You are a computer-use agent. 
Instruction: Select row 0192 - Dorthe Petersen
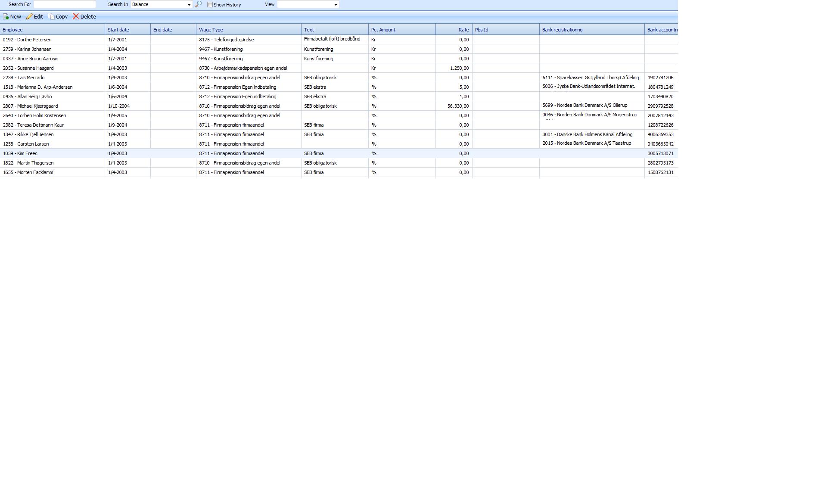click(27, 40)
